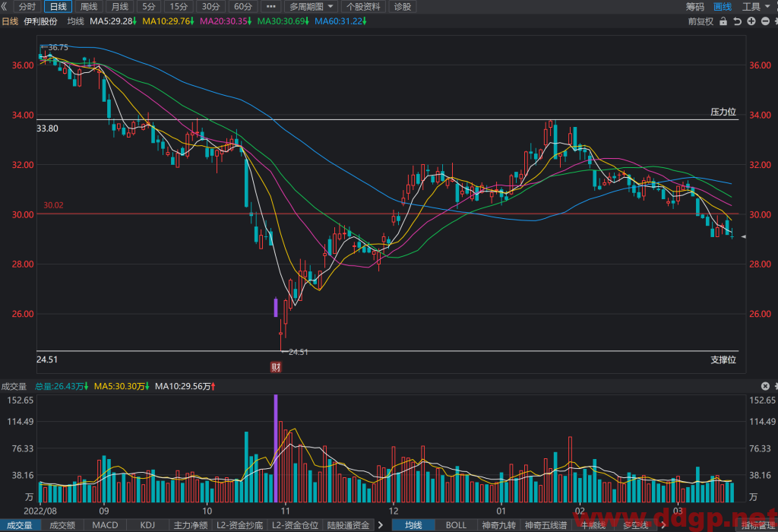The image size is (778, 532).
Task: Click 总量:26.43万 volume value
Action: coord(61,386)
